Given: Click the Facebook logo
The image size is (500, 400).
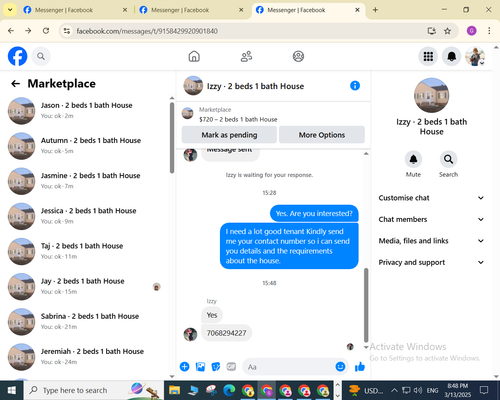Looking at the screenshot, I should pos(17,56).
